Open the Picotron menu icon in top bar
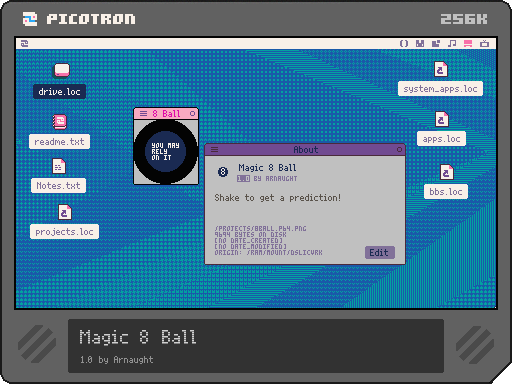Screen dimensions: 512x384 click(24, 43)
